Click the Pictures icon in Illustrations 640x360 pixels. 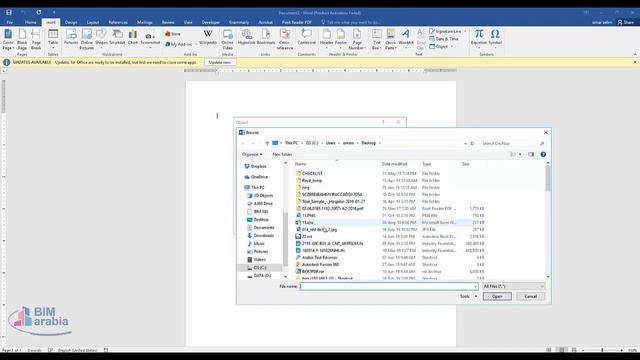(x=71, y=37)
